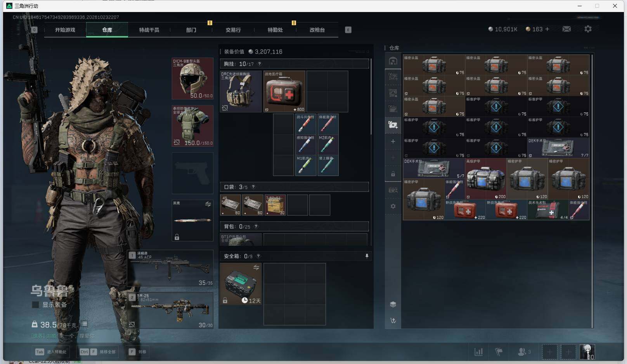Switch to the 交易行 tab
627x364 pixels.
233,30
